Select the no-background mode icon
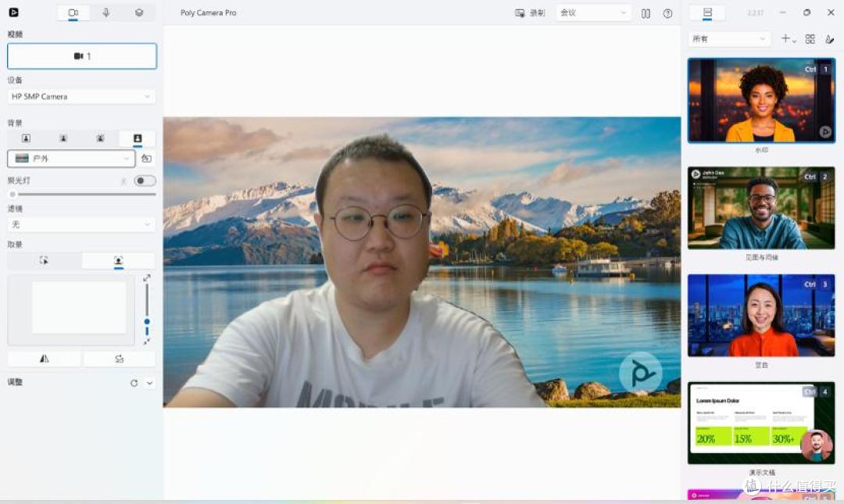 click(x=26, y=138)
